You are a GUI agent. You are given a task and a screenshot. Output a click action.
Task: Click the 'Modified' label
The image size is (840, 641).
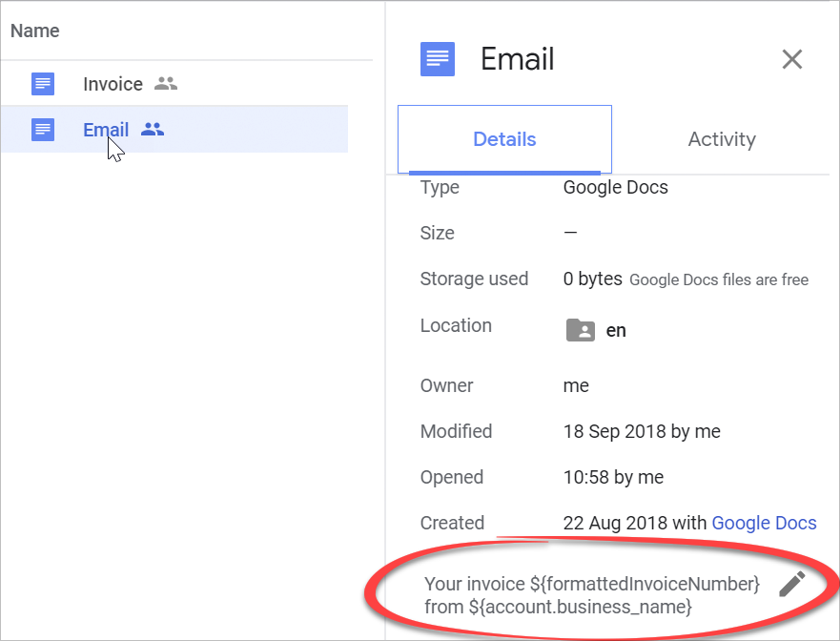tap(456, 431)
